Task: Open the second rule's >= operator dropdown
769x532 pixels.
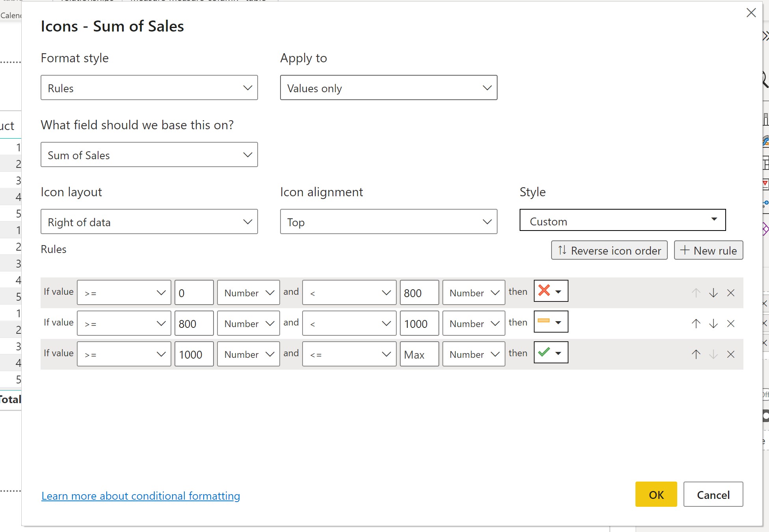Action: 124,323
